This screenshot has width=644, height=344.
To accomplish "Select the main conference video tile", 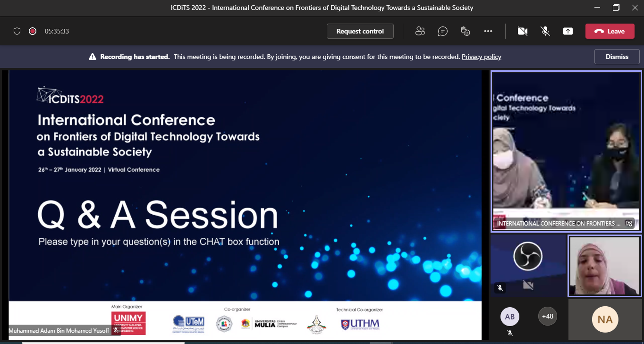I will tap(566, 151).
